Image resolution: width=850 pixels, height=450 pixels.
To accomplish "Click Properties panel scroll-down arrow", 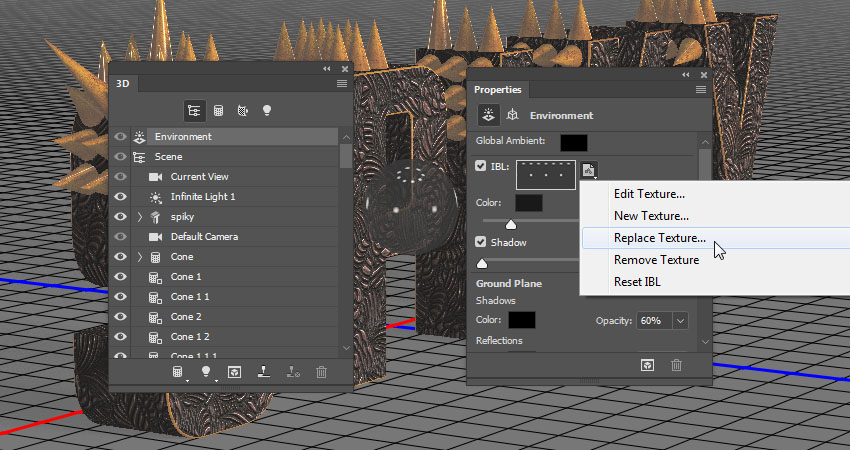I will [x=705, y=342].
